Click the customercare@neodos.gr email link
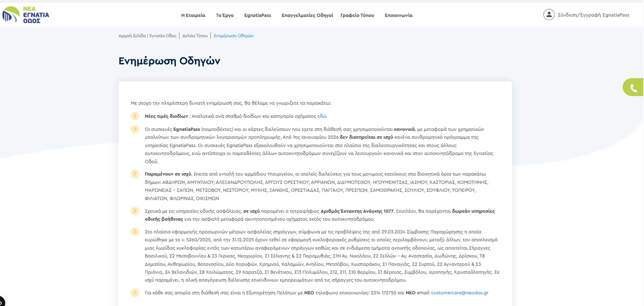 point(459,293)
